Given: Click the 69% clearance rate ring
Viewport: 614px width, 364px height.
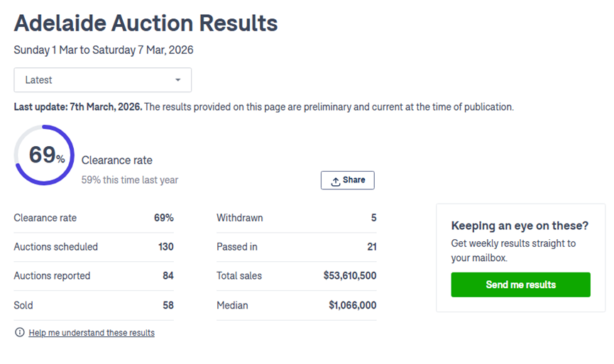Looking at the screenshot, I should pyautogui.click(x=44, y=155).
